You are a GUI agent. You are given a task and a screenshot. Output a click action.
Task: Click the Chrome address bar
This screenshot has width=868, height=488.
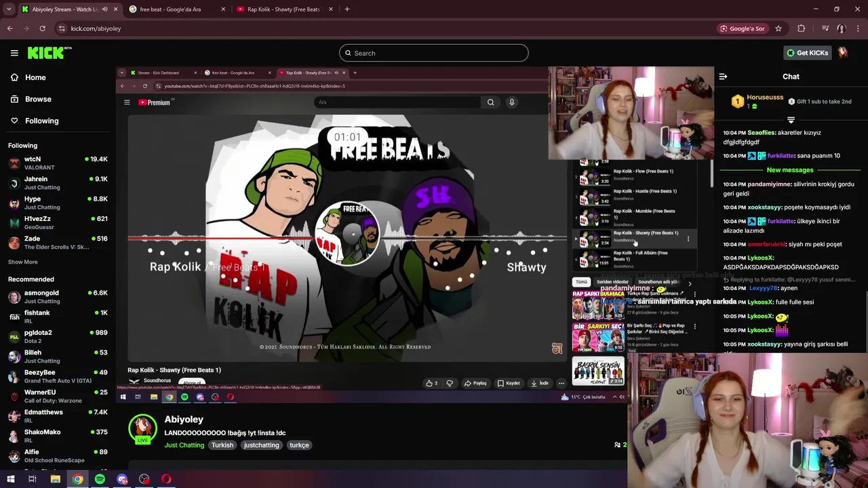click(383, 28)
